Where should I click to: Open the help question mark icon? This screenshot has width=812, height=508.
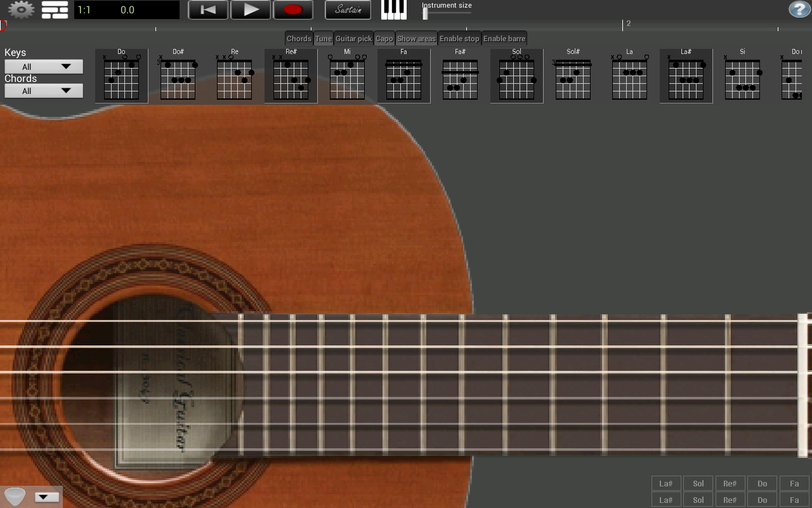(x=798, y=9)
